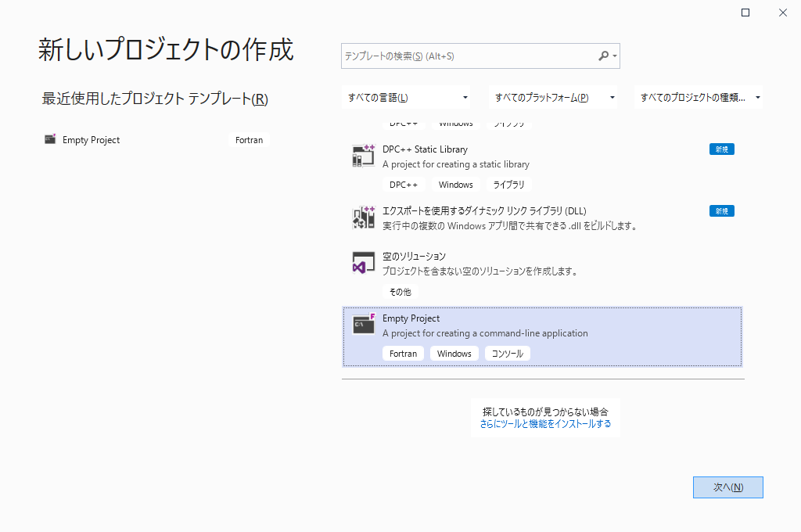Click the purple 空のソリューション Visual Studio icon
The width and height of the screenshot is (801, 532).
pos(363,263)
